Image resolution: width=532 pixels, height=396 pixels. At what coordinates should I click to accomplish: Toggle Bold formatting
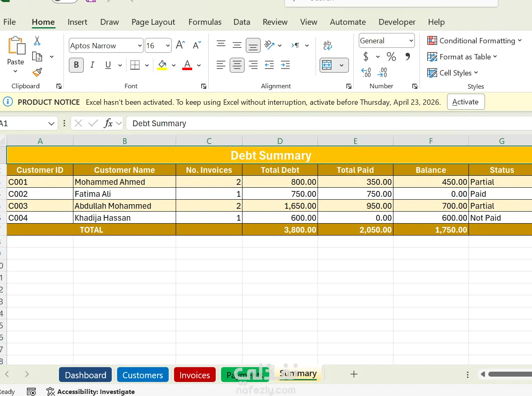[76, 65]
